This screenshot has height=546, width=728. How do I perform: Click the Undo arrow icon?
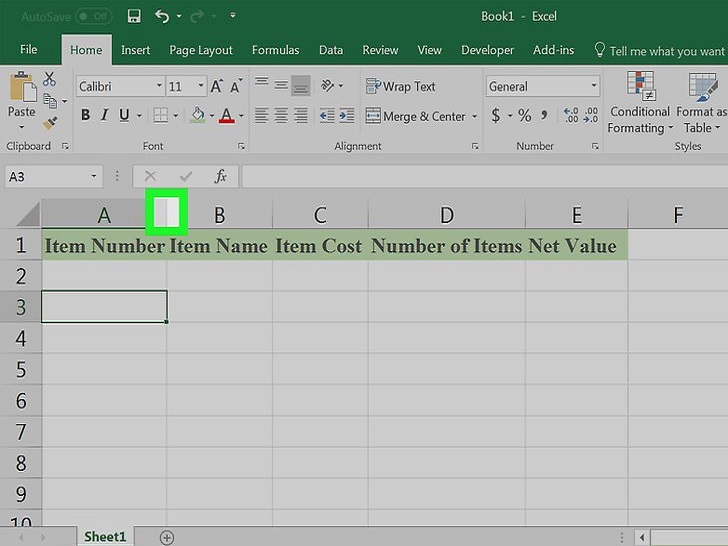coord(162,17)
